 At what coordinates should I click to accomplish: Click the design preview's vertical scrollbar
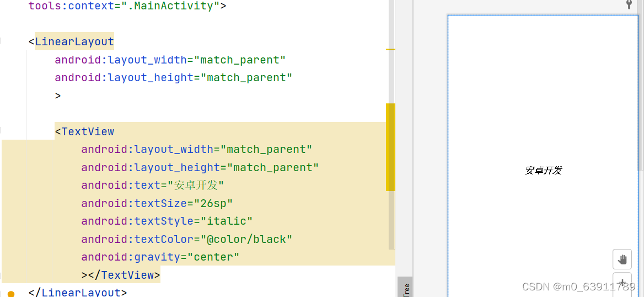click(641, 86)
